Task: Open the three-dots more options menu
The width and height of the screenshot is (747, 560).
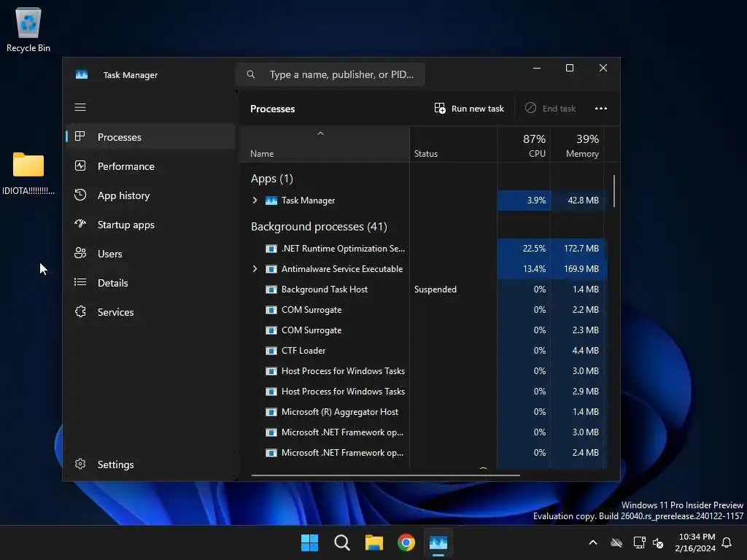Action: tap(601, 109)
